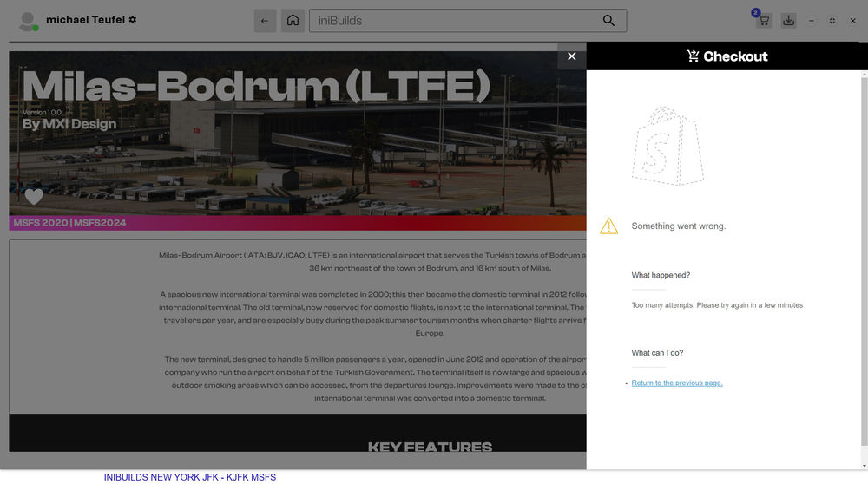Add Milas-Bodrum to wishlist via heart icon
This screenshot has width=868, height=484.
tap(34, 196)
